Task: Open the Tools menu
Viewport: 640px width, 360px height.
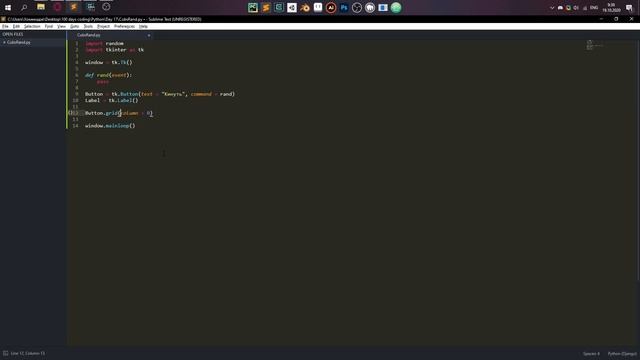Action: [x=88, y=26]
